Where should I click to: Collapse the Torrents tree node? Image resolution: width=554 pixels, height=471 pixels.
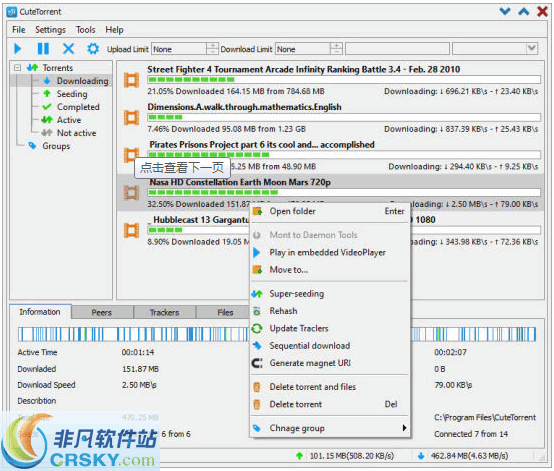17,67
